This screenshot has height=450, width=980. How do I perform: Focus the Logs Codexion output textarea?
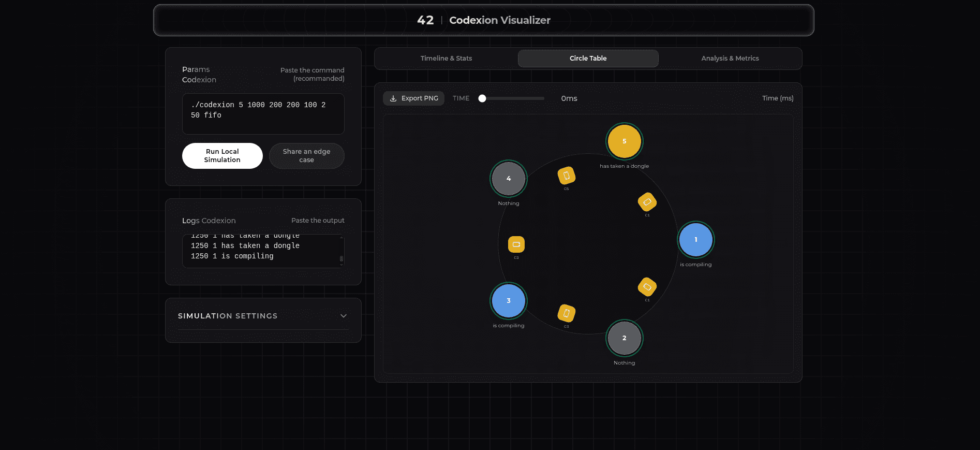tap(263, 251)
